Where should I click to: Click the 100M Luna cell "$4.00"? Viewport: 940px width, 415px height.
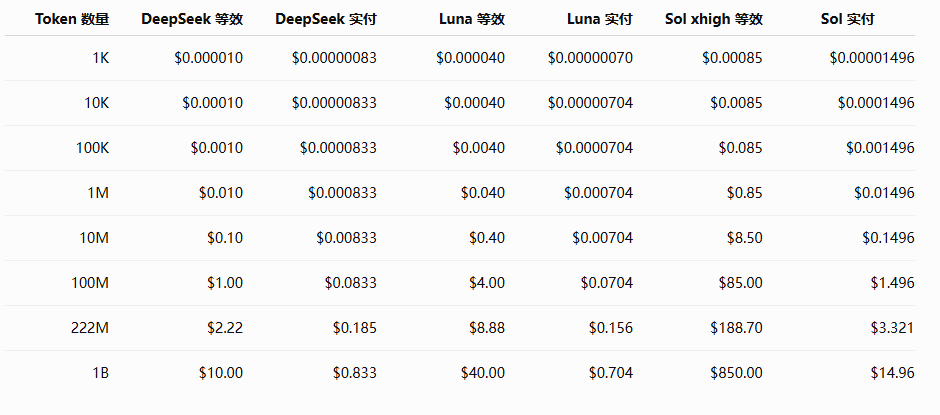tap(487, 283)
